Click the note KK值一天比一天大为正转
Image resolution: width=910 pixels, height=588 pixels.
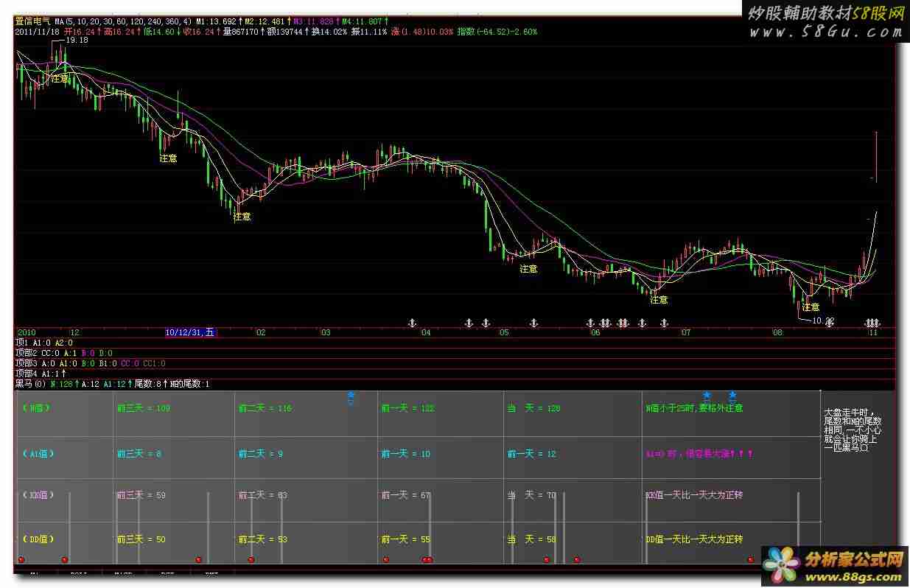[x=694, y=495]
